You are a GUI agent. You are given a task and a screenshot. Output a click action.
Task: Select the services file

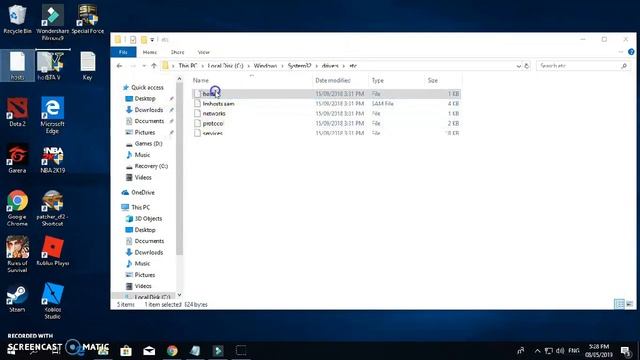coord(327,133)
